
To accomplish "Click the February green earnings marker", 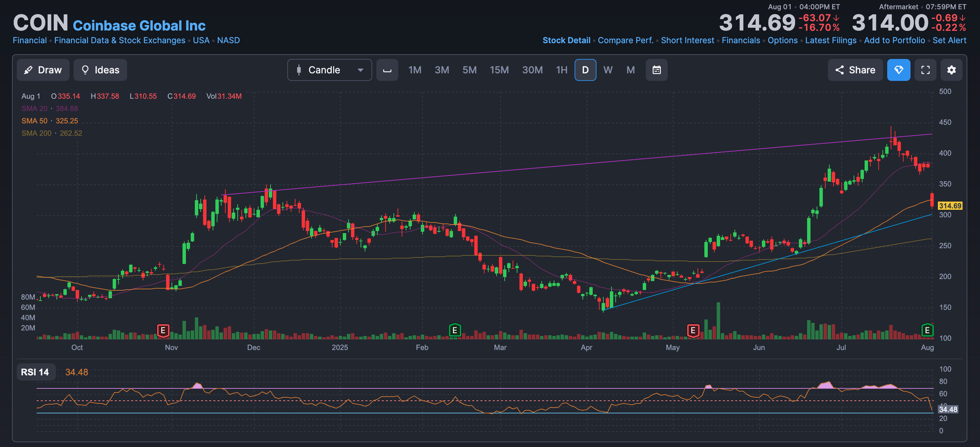I will click(x=455, y=330).
